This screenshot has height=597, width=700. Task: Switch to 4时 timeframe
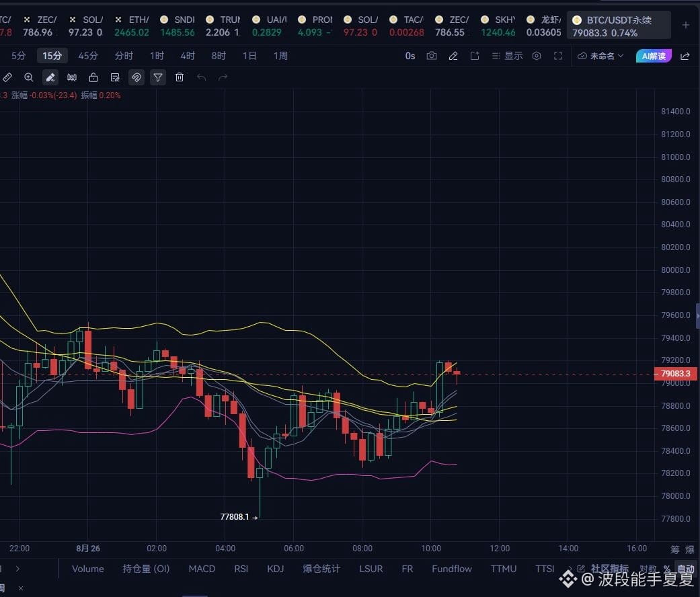[188, 56]
